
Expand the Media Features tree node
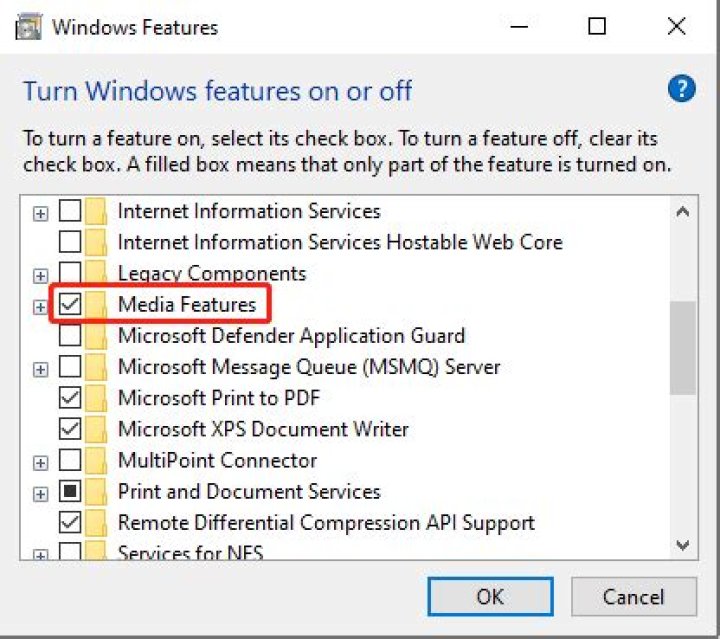click(41, 306)
